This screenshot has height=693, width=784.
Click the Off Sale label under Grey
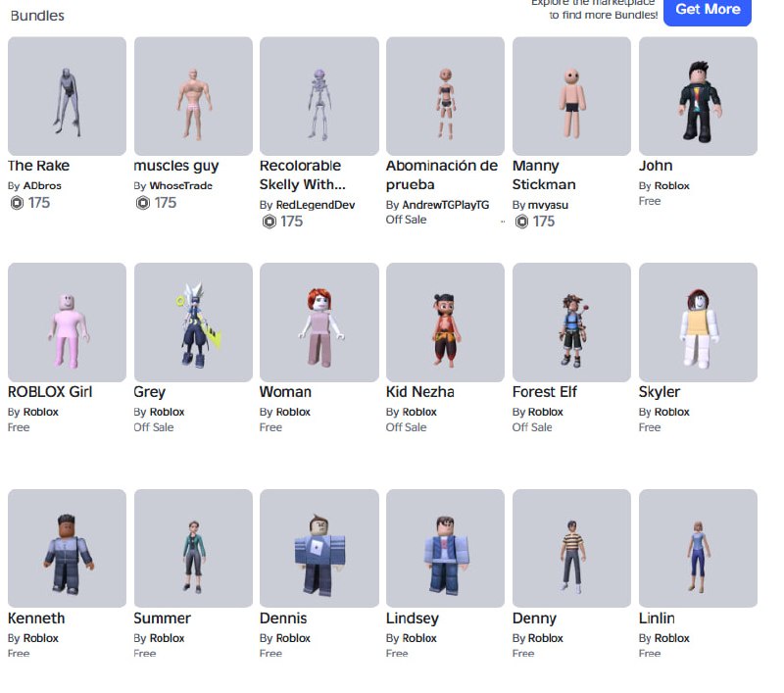point(154,427)
